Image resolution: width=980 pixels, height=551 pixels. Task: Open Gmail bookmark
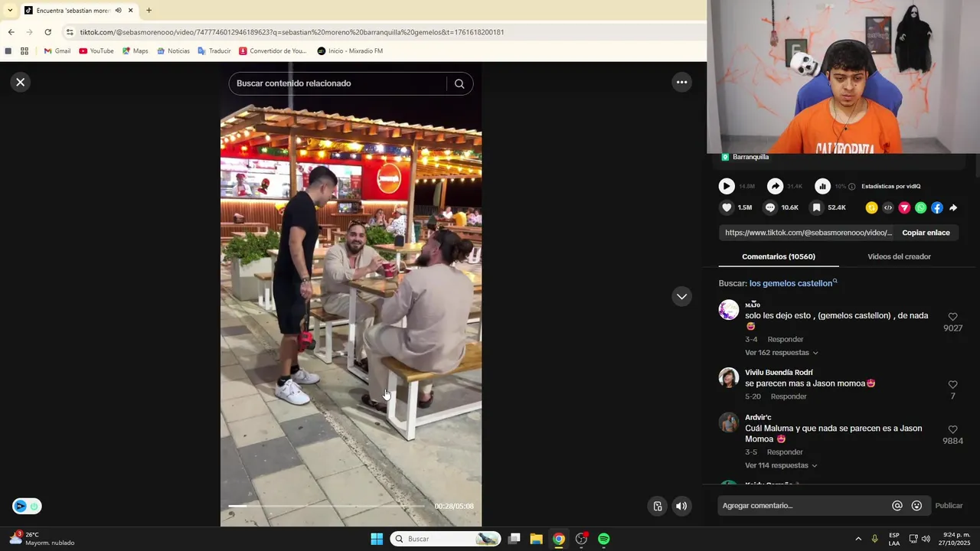(57, 51)
